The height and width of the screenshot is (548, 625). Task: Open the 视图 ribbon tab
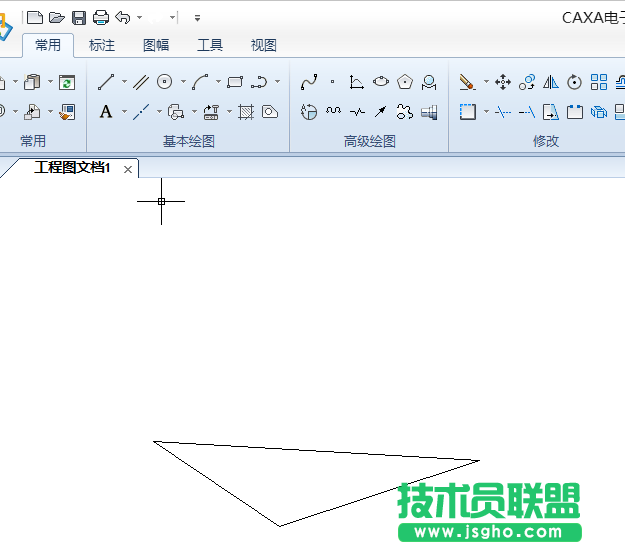pyautogui.click(x=263, y=45)
